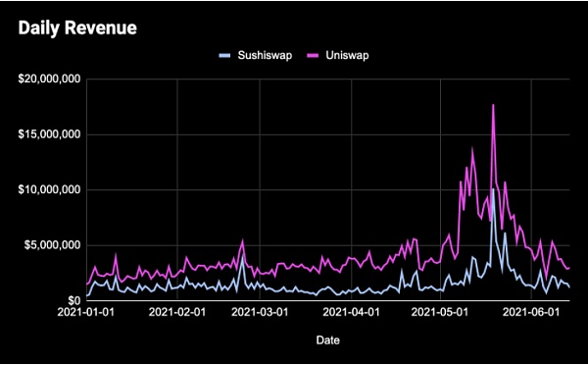This screenshot has width=588, height=365.
Task: Click the Sushiswap legend color swatch
Action: [224, 56]
